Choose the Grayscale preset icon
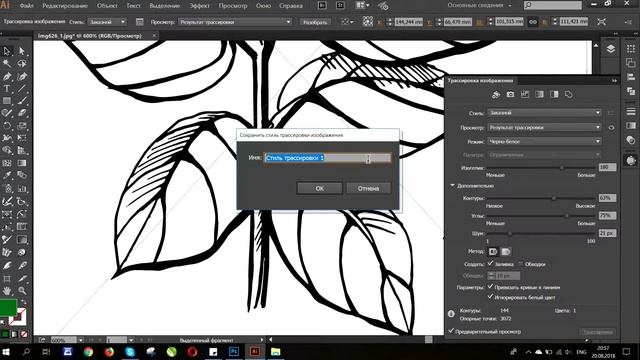640x360 pixels. (540, 95)
